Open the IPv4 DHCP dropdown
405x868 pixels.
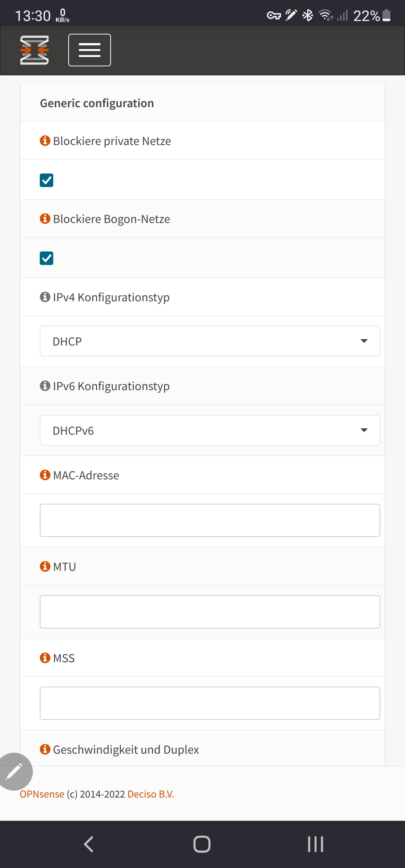tap(210, 341)
